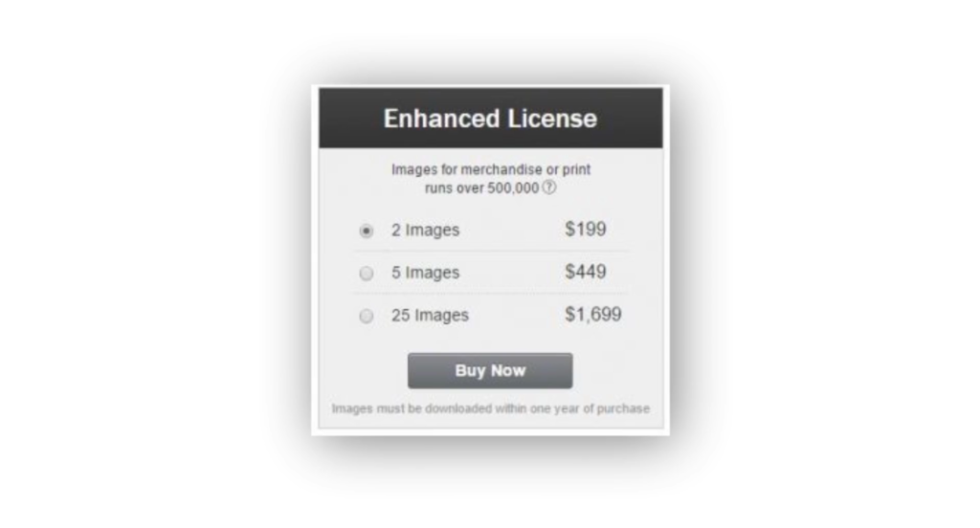Image resolution: width=980 pixels, height=528 pixels.
Task: Click the "2 Images" option label
Action: (425, 230)
